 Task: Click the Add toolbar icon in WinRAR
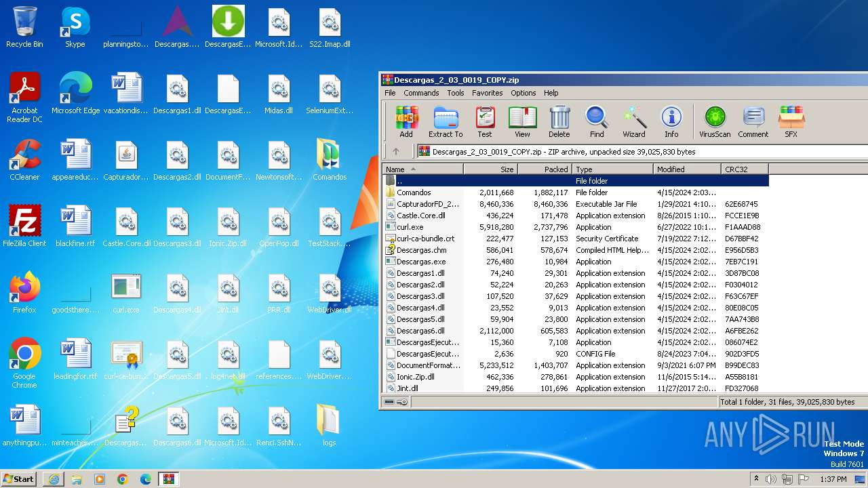click(x=406, y=122)
